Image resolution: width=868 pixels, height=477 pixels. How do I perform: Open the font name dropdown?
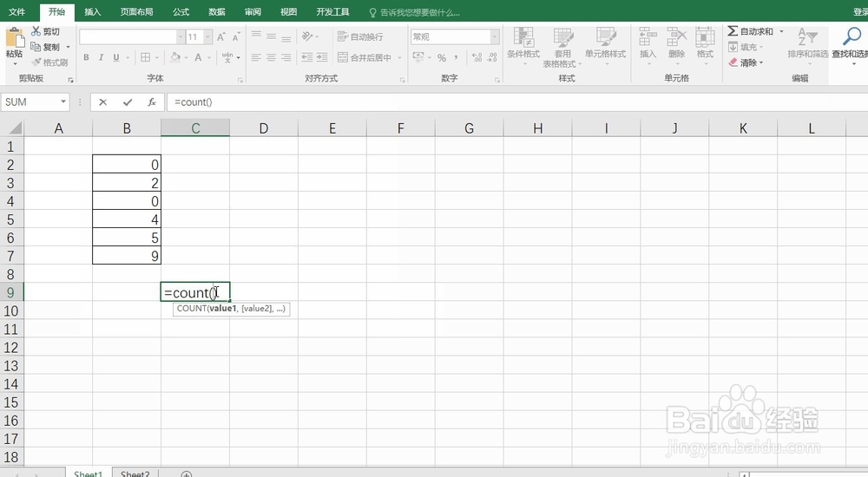tap(181, 37)
